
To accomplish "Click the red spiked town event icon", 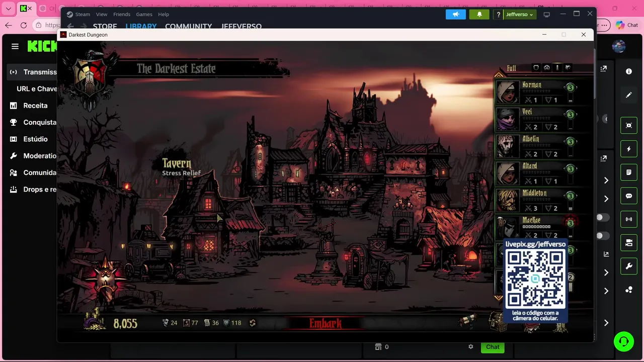I will point(105,279).
